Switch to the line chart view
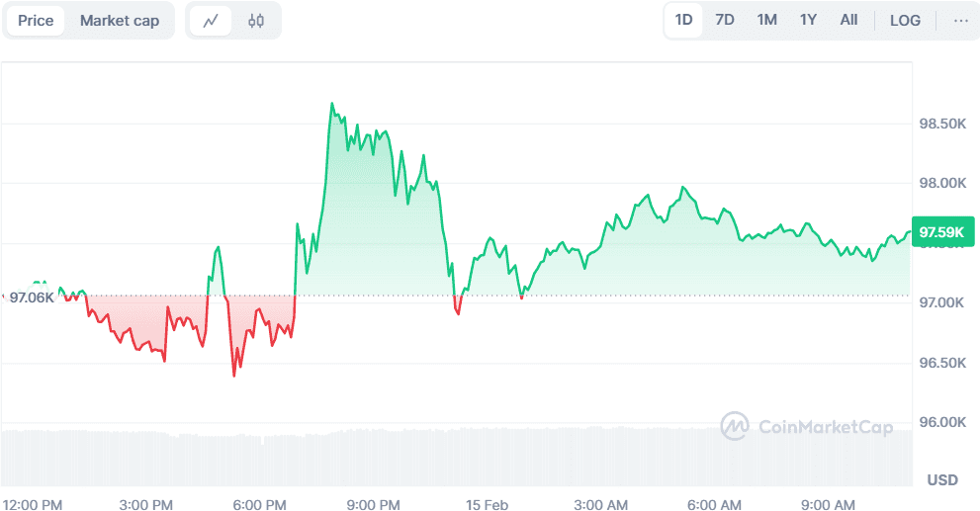The image size is (980, 511). point(211,21)
